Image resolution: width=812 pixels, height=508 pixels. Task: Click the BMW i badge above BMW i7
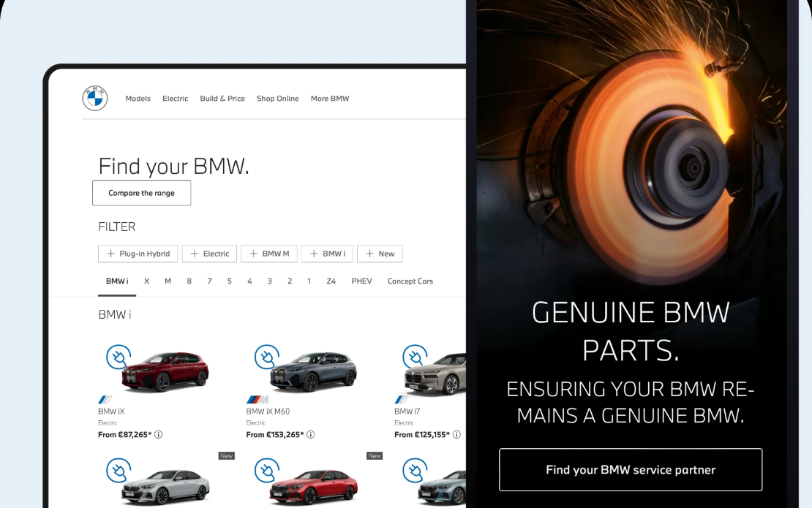401,399
